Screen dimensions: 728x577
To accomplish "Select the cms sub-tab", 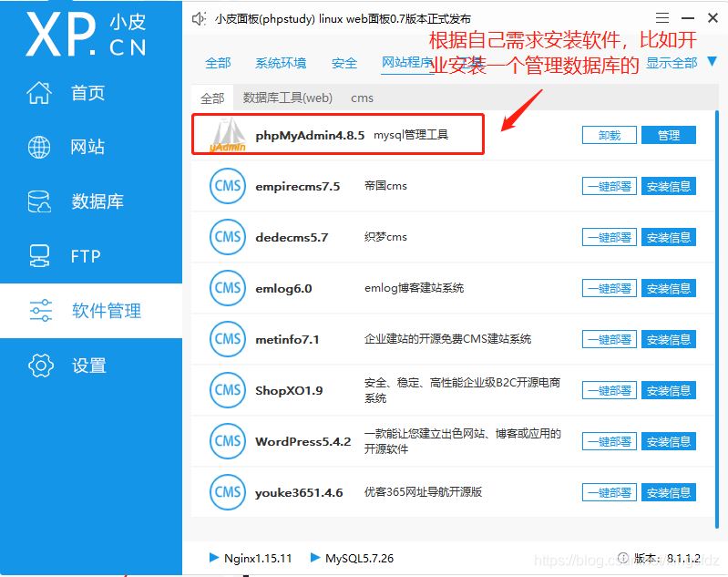I will [362, 98].
